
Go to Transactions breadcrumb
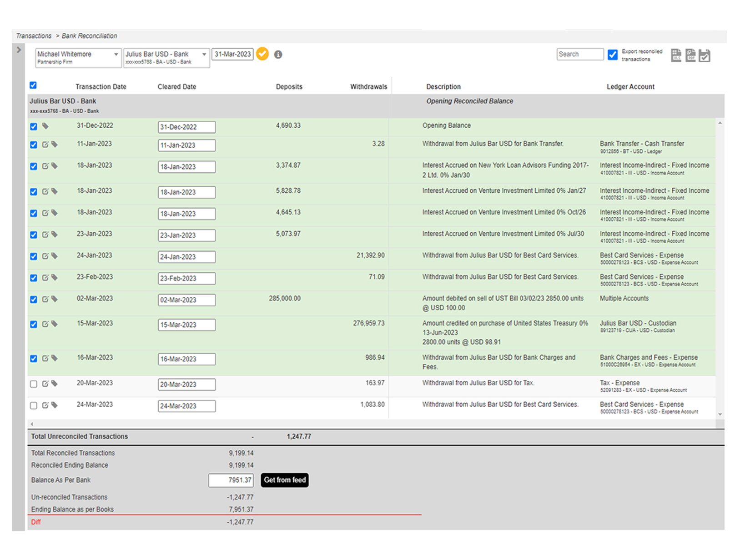(x=34, y=36)
